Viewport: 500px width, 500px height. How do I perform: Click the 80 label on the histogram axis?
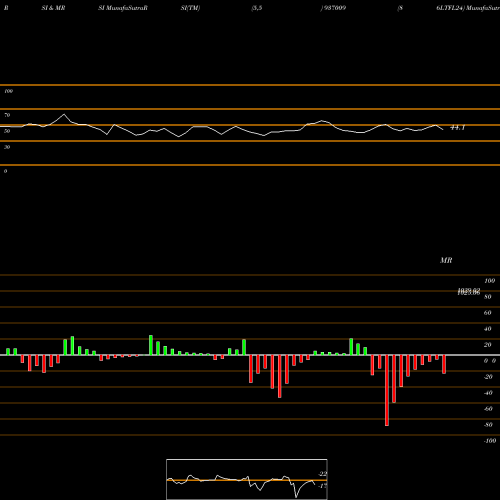(488, 297)
